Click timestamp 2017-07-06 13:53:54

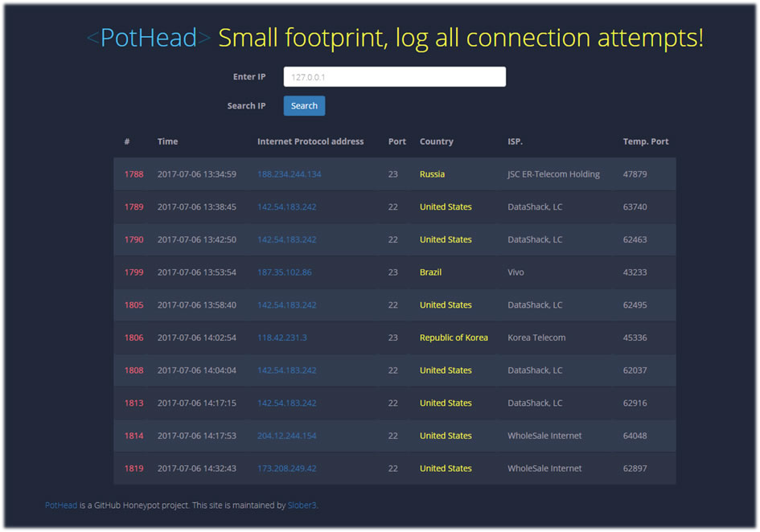coord(197,272)
